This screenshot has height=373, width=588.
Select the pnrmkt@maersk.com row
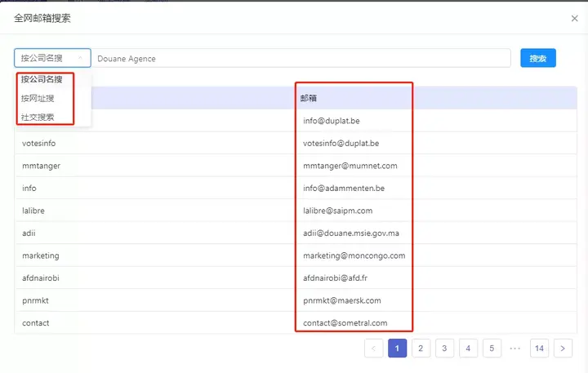coord(296,300)
